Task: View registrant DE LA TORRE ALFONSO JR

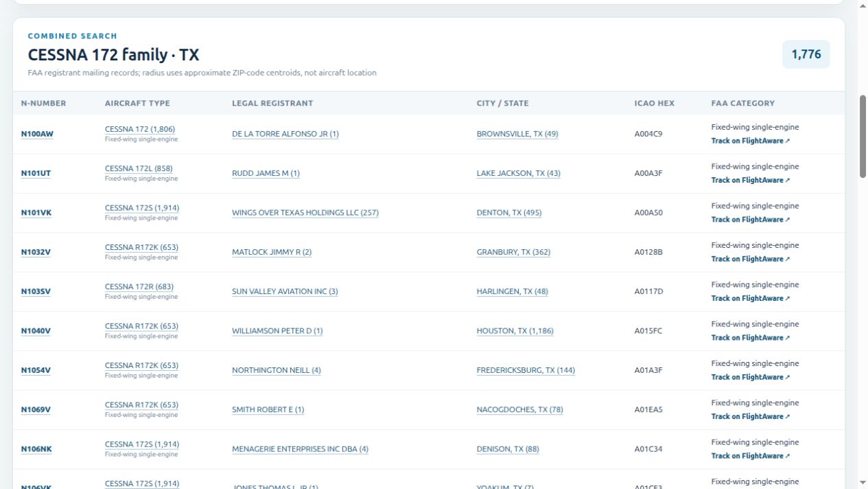Action: [285, 134]
